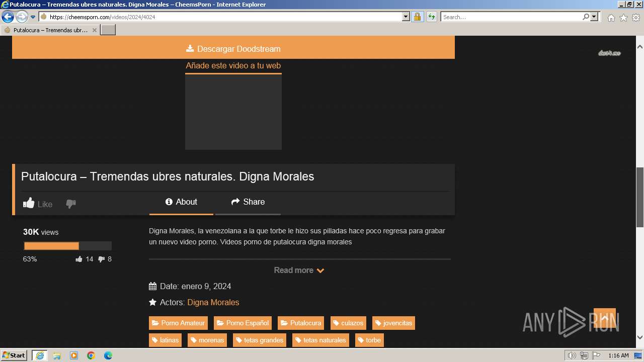Image resolution: width=644 pixels, height=362 pixels.
Task: Open the Porno Amateur category tag
Action: pos(178,323)
